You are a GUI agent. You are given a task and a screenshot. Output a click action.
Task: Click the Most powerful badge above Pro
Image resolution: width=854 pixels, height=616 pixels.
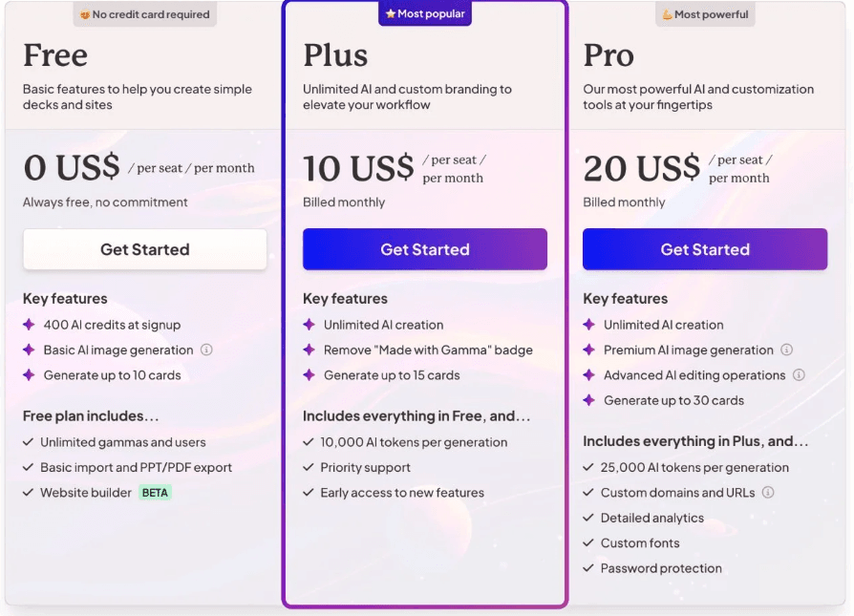coord(705,14)
